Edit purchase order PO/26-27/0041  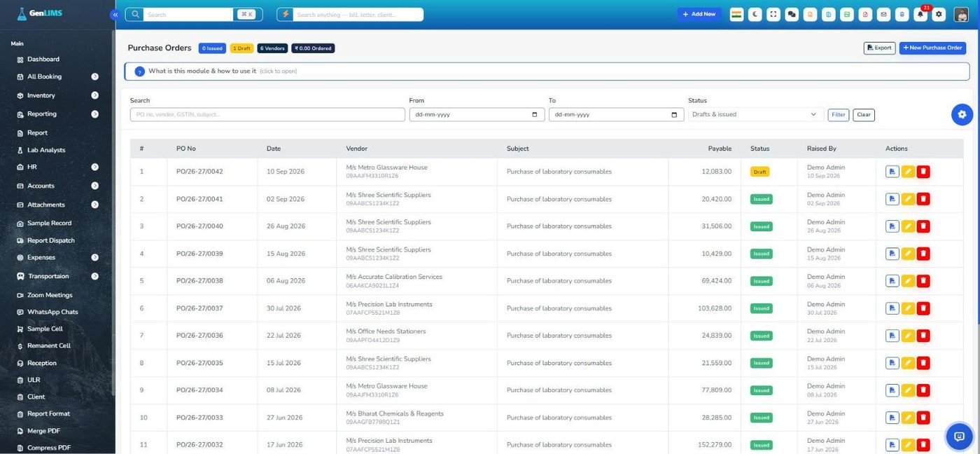tap(908, 199)
